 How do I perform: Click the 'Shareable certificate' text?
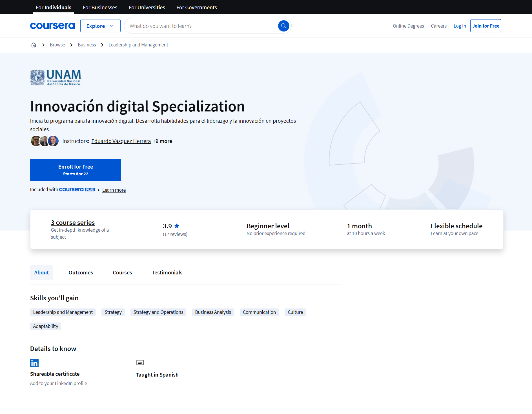tap(55, 374)
